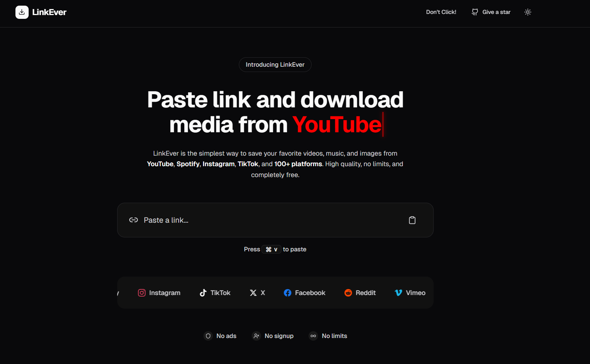
Task: Click the shield icon beside "No ads"
Action: 208,336
